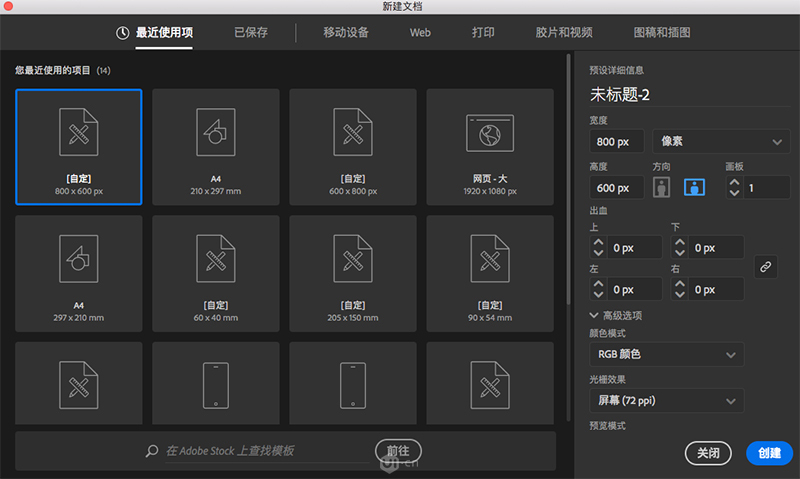Select the A4 297 x 210 mm landscape preset
This screenshot has width=800, height=479.
pyautogui.click(x=79, y=273)
